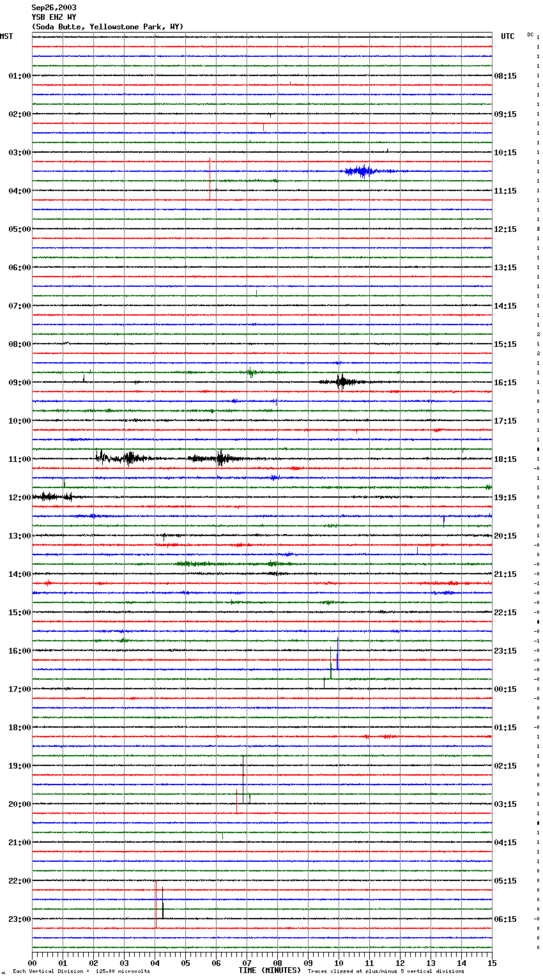
Task: Click the 15:15 UTC time label
Action: 505,344
